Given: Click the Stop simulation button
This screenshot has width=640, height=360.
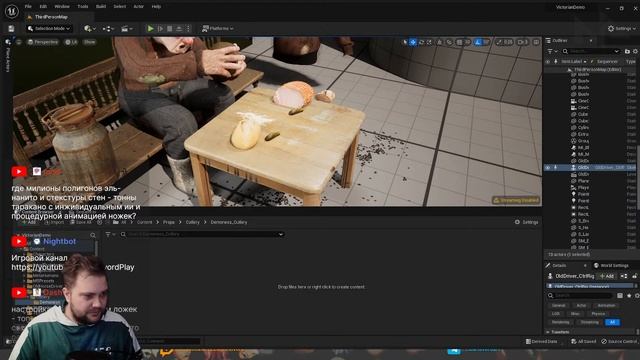Looking at the screenshot, I should point(170,29).
